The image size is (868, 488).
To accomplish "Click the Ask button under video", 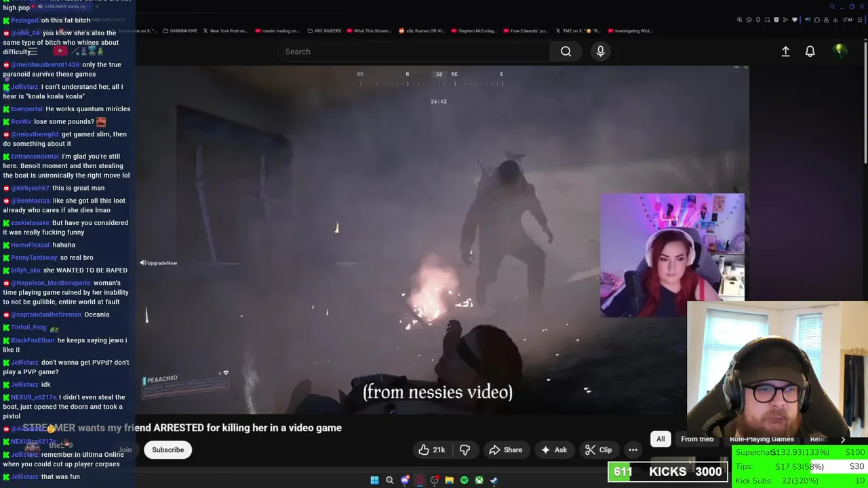I will click(x=553, y=450).
